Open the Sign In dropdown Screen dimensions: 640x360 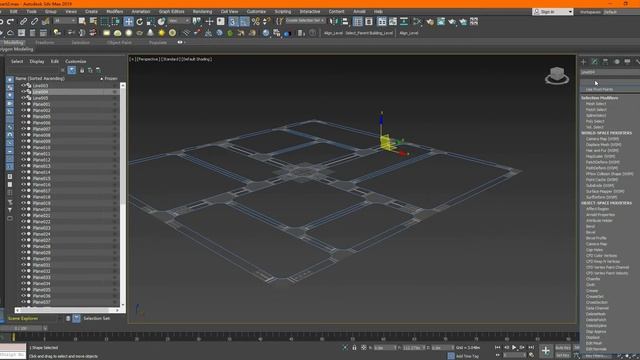point(553,12)
